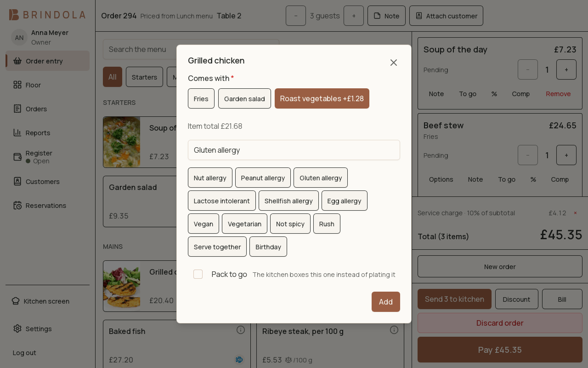Click the item note field containing Gluten allergy
The image size is (588, 368).
pos(294,150)
